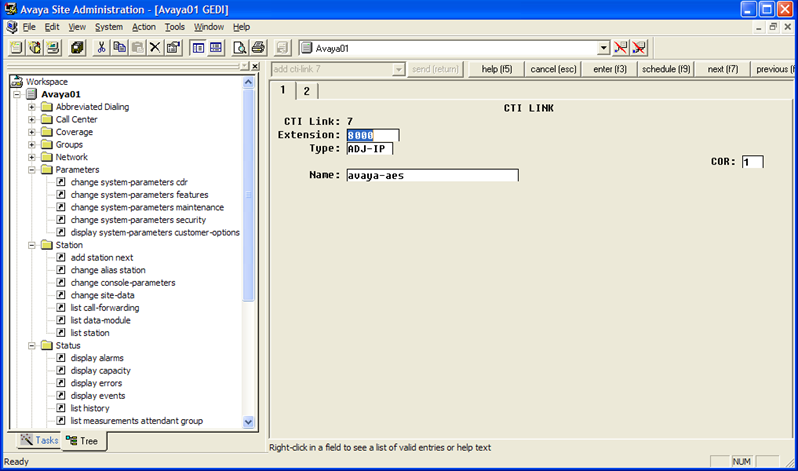Open the Edit menu

click(x=52, y=27)
